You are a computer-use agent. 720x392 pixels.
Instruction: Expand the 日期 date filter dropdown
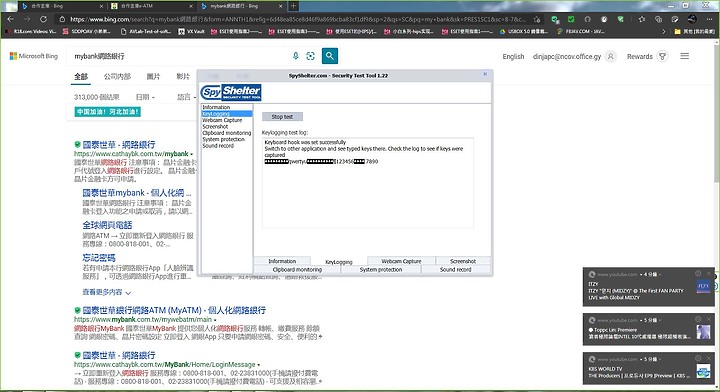pyautogui.click(x=145, y=97)
